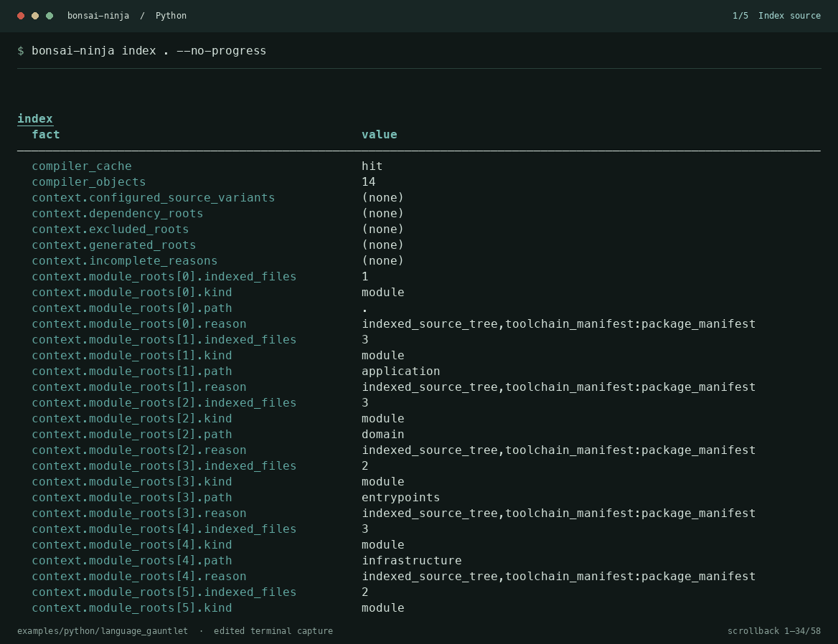Select the entrypoints path value
This screenshot has height=644, width=838.
pyautogui.click(x=401, y=498)
